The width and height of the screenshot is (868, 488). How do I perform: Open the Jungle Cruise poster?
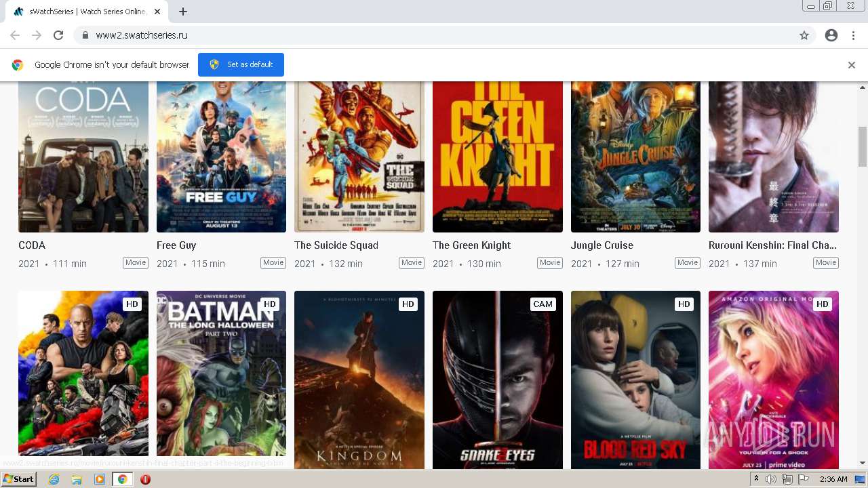(635, 157)
